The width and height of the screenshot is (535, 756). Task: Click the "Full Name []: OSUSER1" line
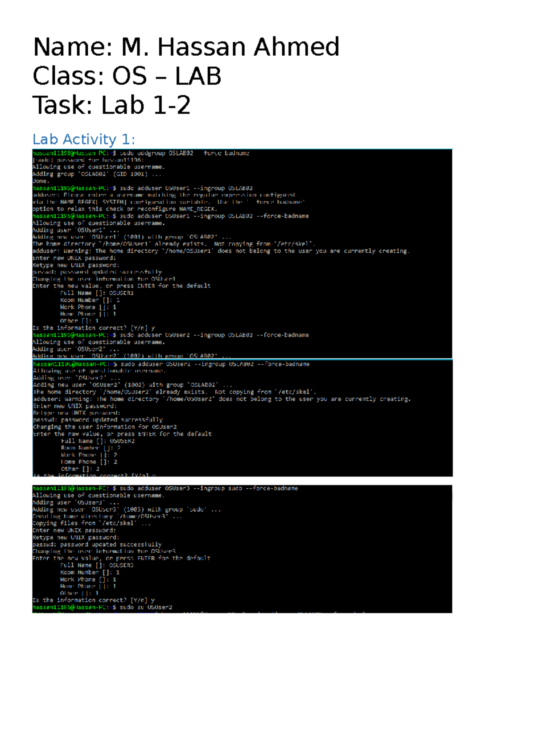[x=97, y=293]
